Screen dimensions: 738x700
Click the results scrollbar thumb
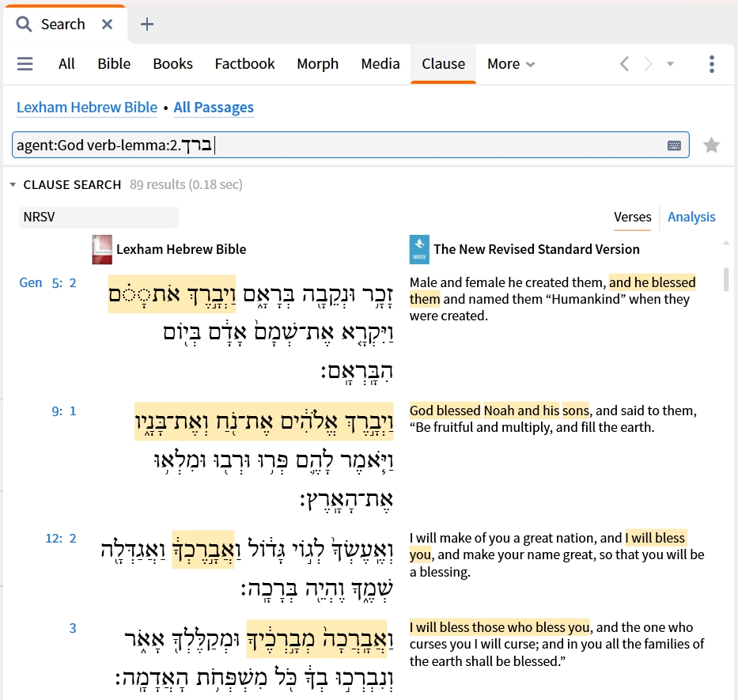(x=727, y=280)
